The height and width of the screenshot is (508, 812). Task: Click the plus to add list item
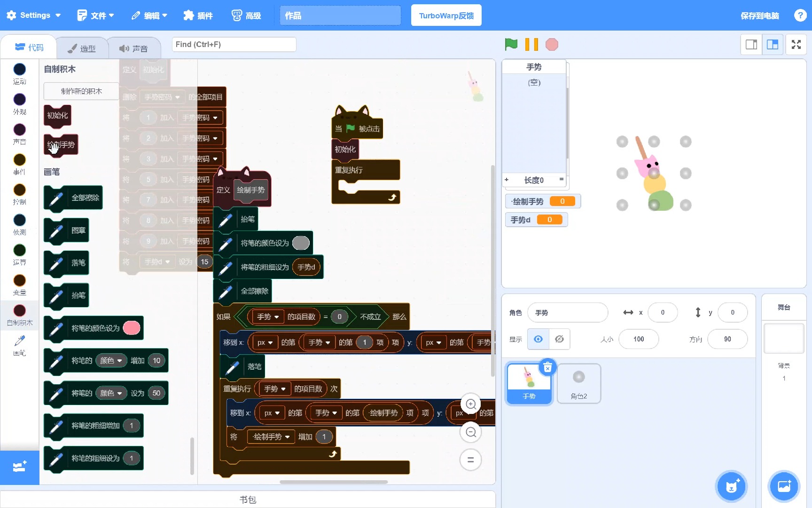pyautogui.click(x=507, y=180)
